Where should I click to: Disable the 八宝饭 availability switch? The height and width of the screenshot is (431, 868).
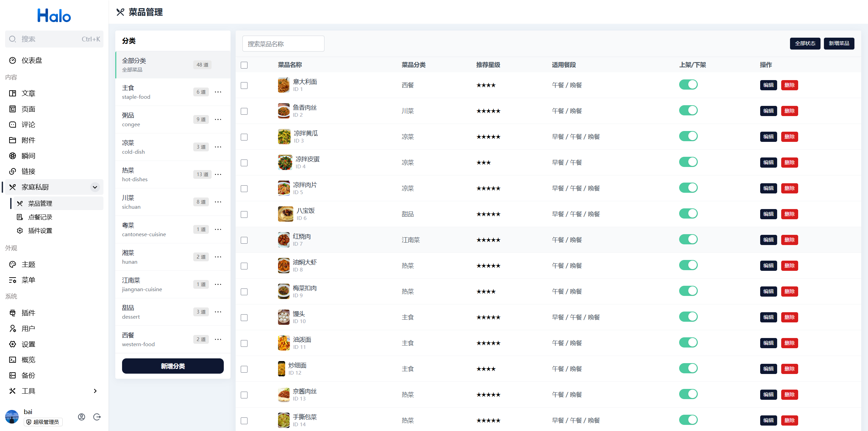coord(688,213)
